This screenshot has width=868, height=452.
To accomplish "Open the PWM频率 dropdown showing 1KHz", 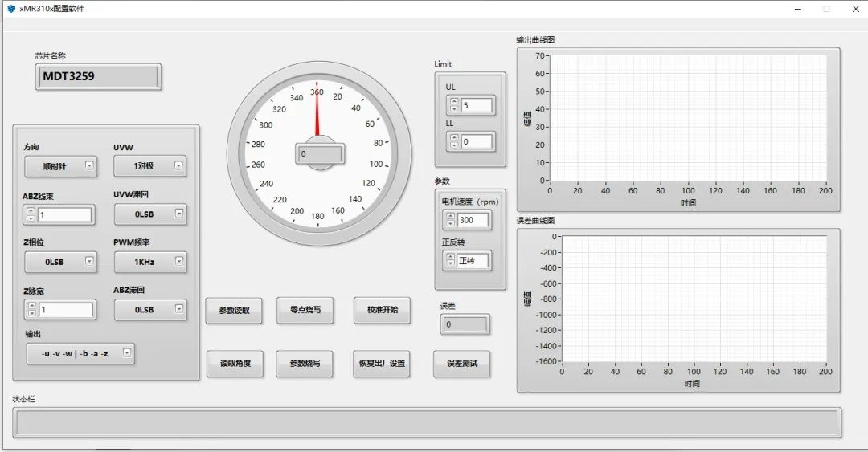I will click(150, 262).
